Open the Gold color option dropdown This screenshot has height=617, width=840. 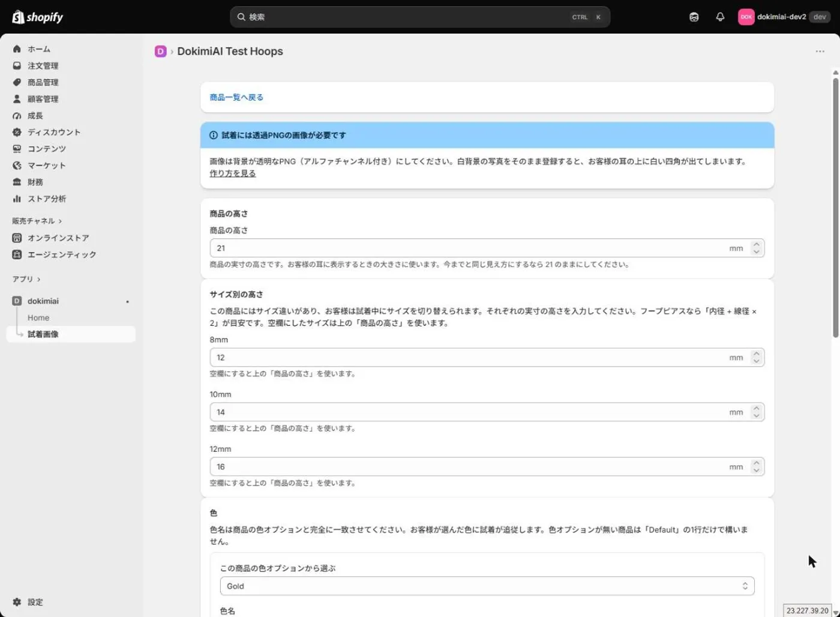point(487,586)
